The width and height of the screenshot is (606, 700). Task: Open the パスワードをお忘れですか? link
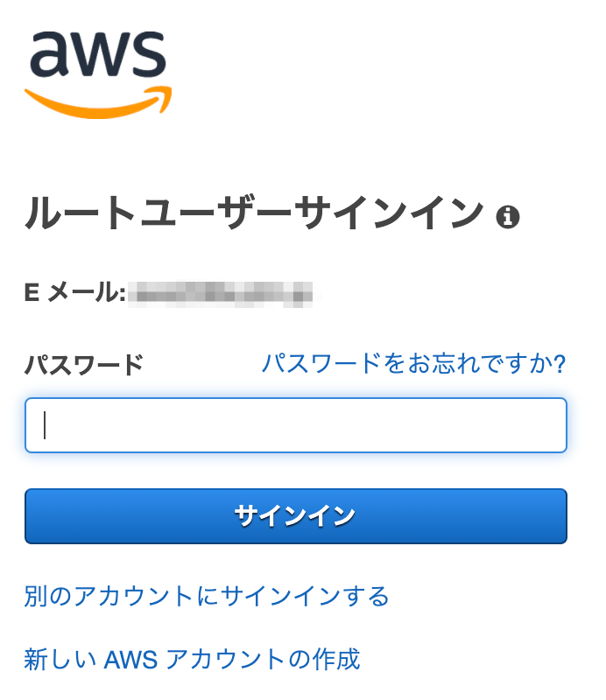click(x=414, y=362)
